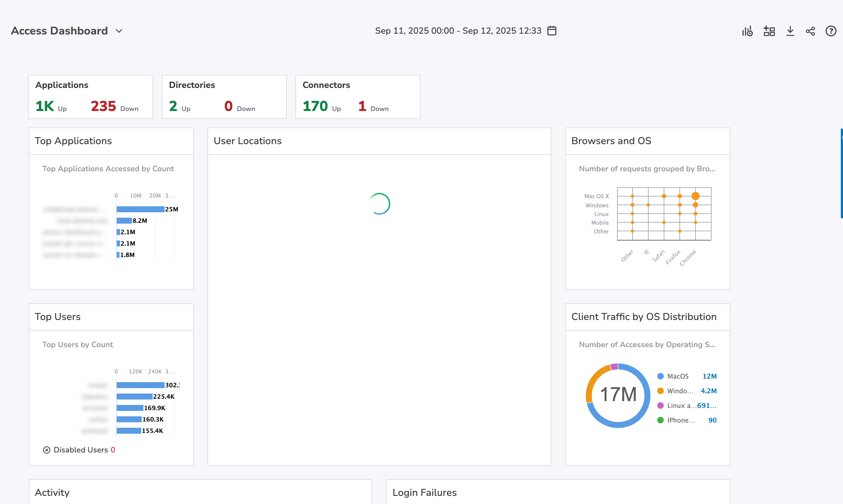843x504 pixels.
Task: Click the 235 Down applications count
Action: 104,106
